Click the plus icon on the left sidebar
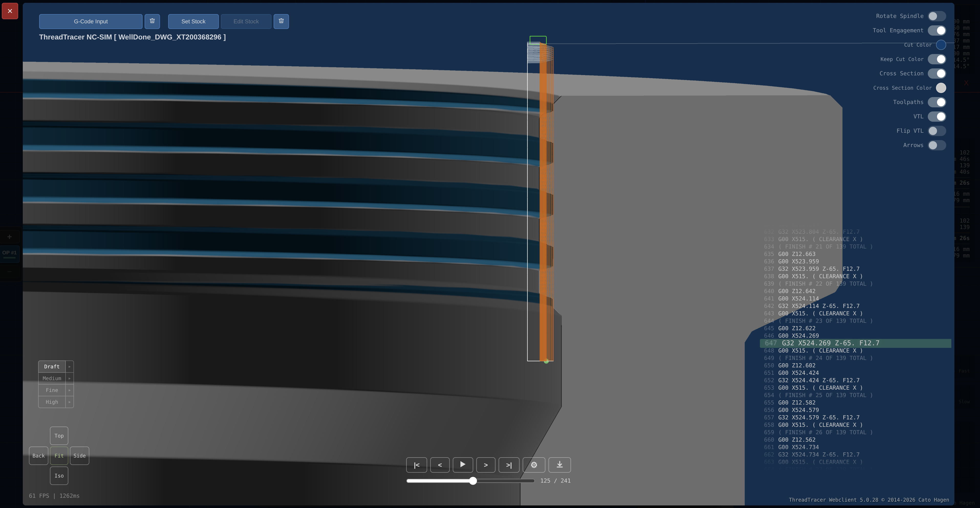Screen dimensions: 980x508 [x=9, y=236]
